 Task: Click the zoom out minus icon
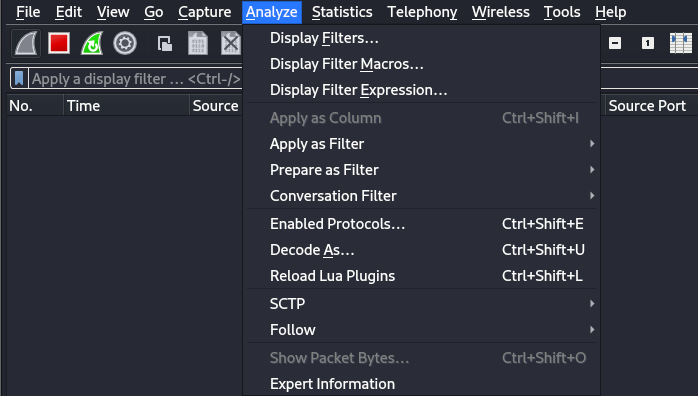(x=615, y=43)
